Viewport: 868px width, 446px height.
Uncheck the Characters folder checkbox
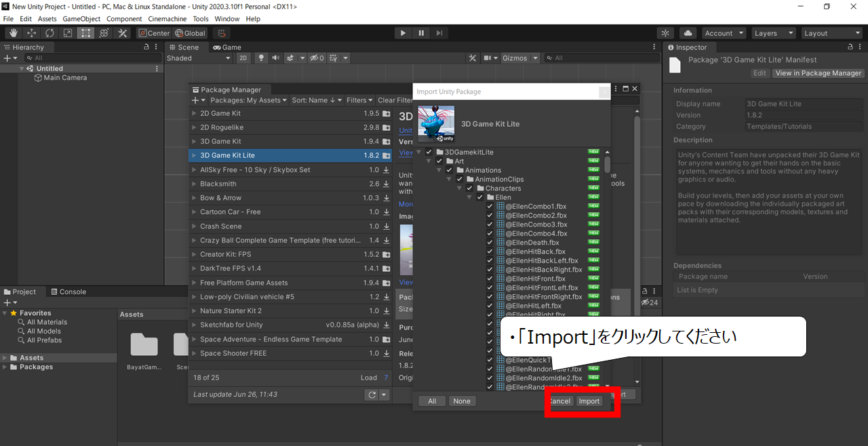[x=470, y=188]
